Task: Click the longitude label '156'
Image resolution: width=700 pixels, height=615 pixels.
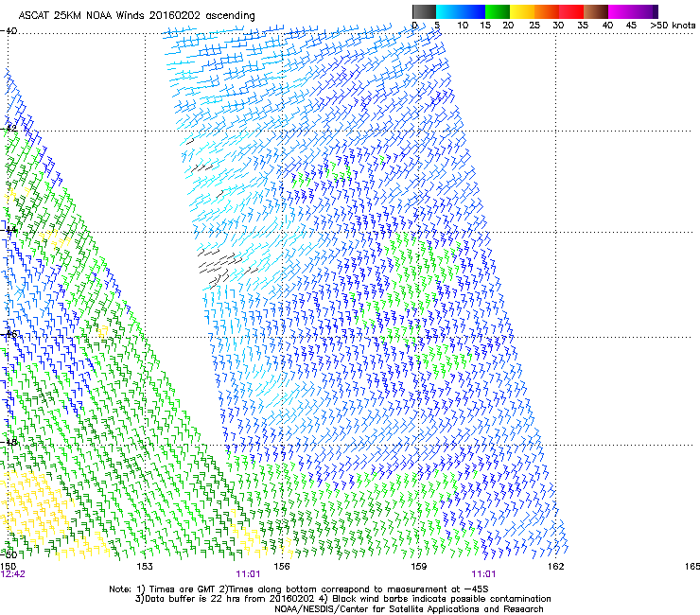Action: [282, 567]
